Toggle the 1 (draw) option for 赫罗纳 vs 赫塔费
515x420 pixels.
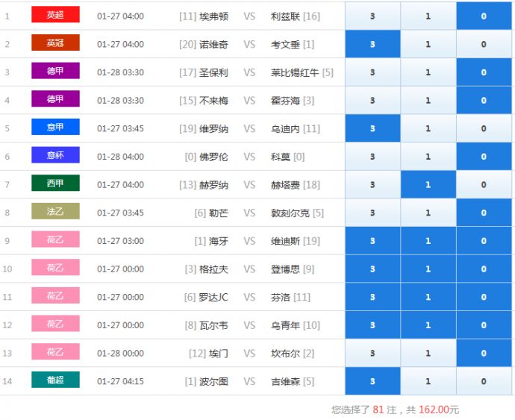(x=428, y=185)
